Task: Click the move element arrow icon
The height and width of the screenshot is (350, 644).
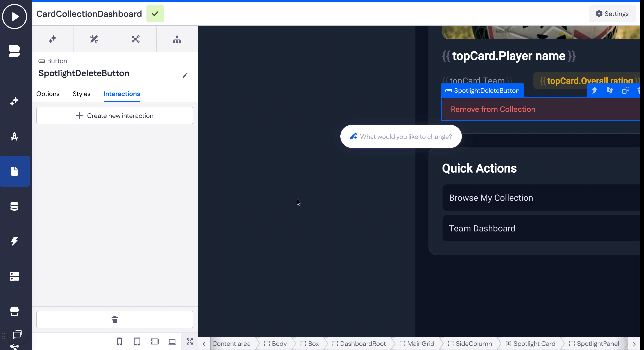Action: [x=610, y=91]
